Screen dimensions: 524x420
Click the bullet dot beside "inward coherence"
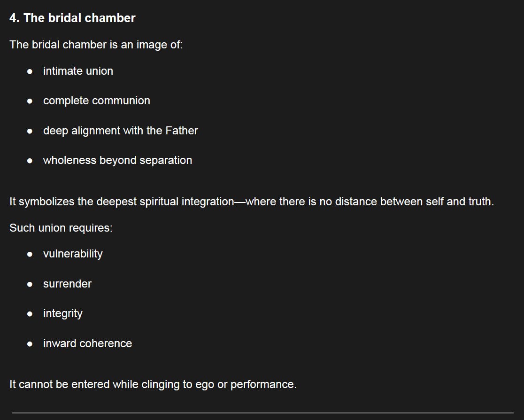(30, 344)
